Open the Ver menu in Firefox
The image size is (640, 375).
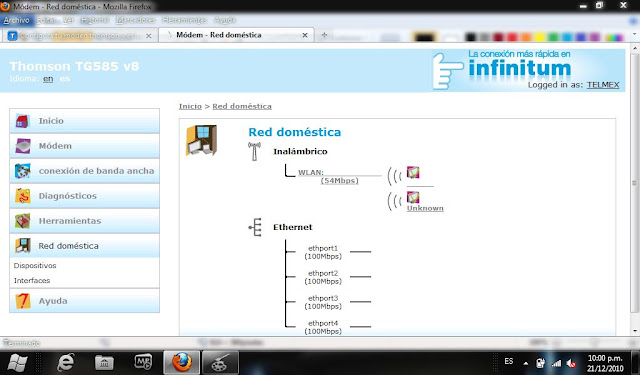(x=68, y=20)
